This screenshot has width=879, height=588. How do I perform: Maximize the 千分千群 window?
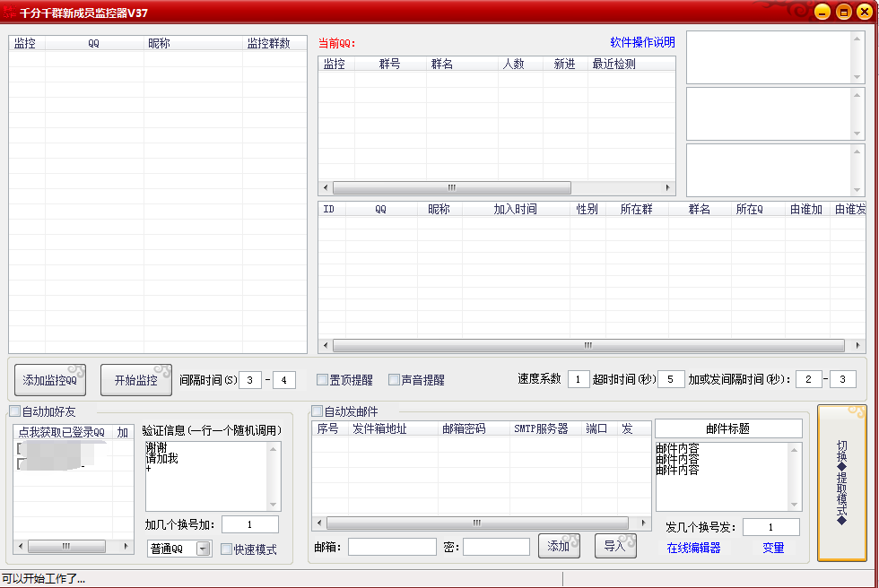(x=844, y=12)
